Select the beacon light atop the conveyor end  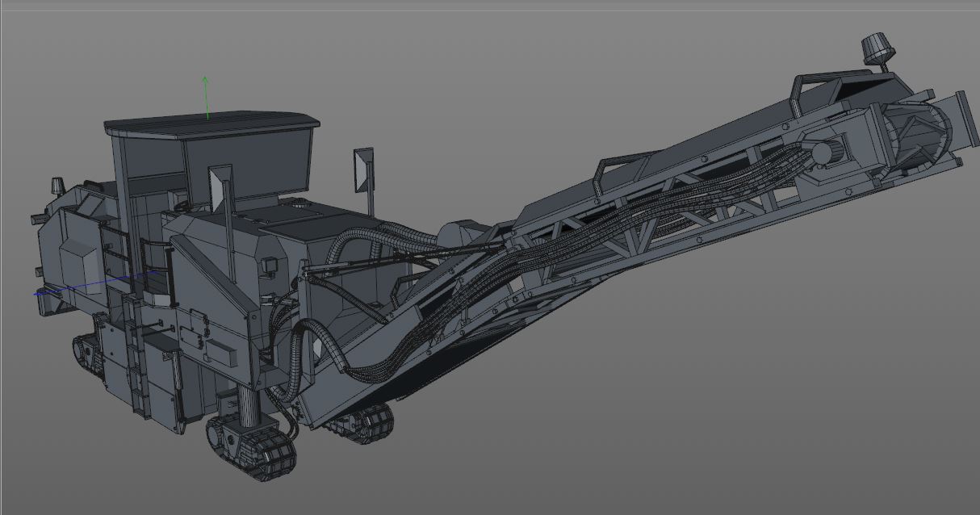tap(878, 49)
